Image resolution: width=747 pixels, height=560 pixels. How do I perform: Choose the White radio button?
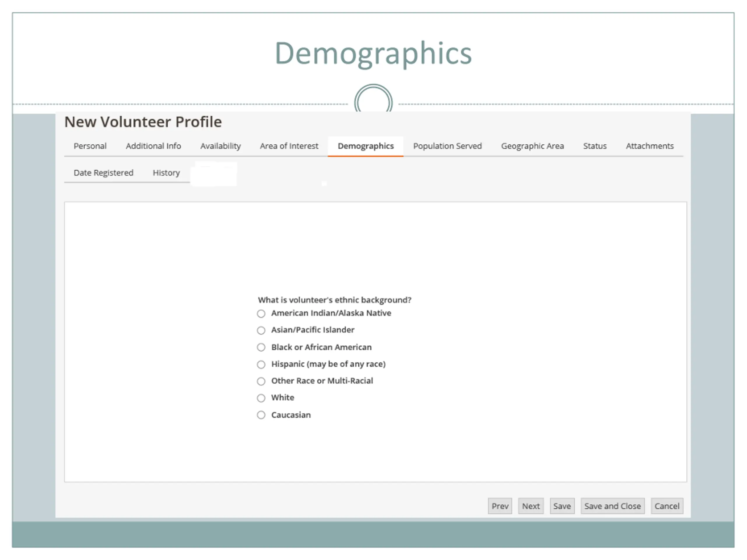[x=261, y=398]
